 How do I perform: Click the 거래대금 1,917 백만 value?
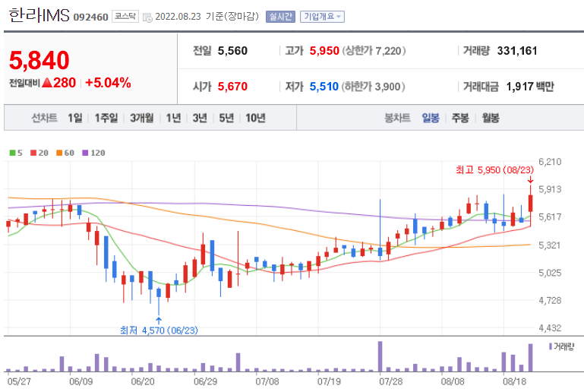point(530,87)
